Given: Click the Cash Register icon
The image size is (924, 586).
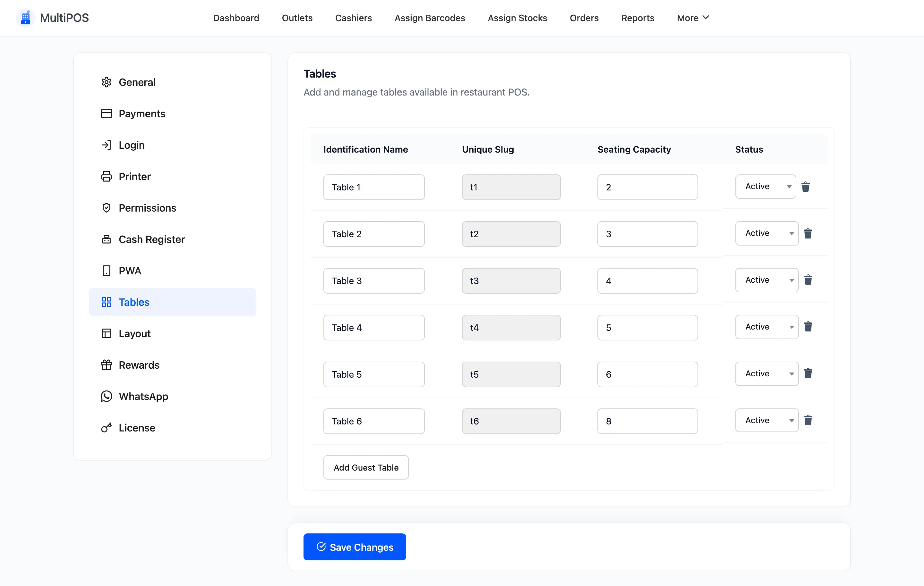Looking at the screenshot, I should click(106, 239).
